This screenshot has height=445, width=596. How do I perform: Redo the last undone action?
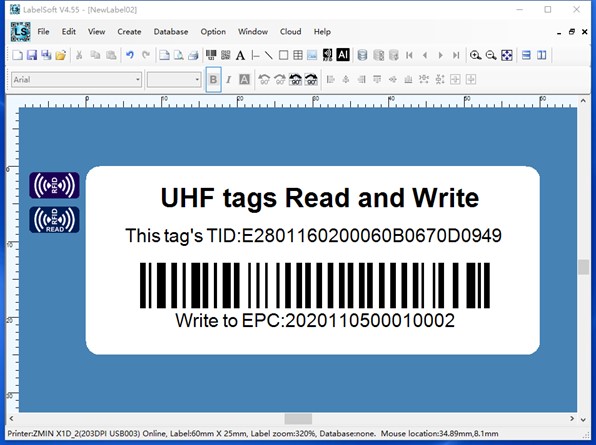point(146,55)
